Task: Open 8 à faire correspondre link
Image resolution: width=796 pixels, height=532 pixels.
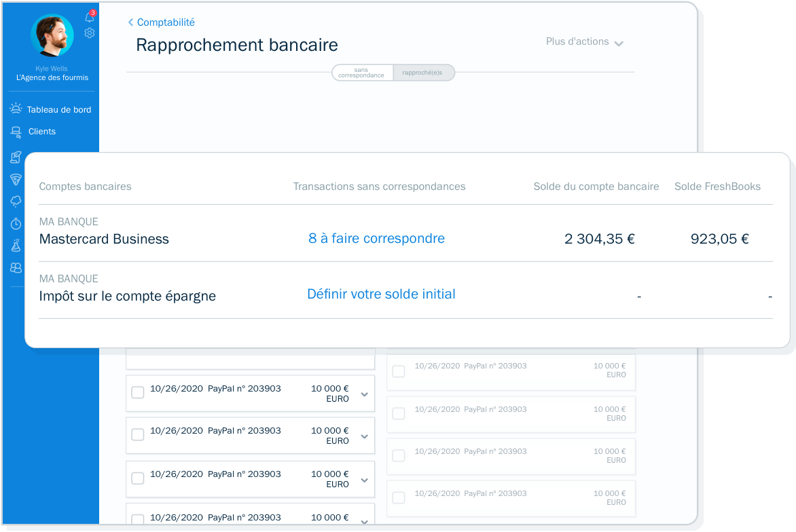Action: tap(376, 238)
